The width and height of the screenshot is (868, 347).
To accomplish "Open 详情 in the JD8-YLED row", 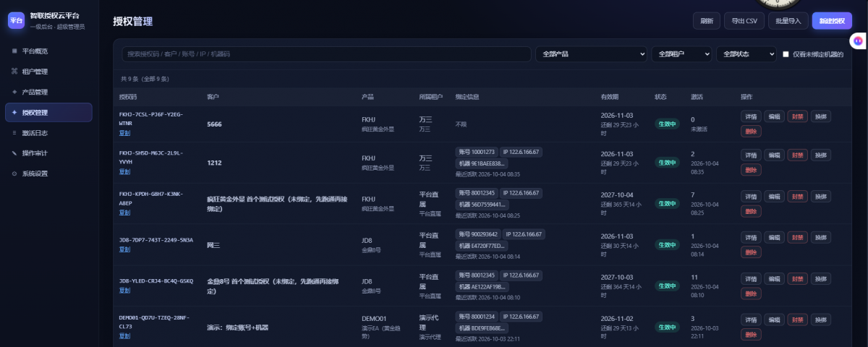I will click(750, 278).
